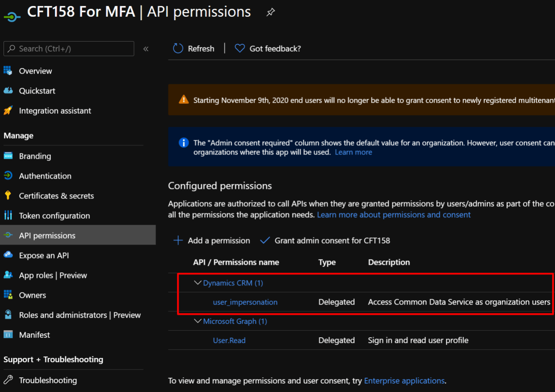Select the user_impersonation permission link

point(245,302)
